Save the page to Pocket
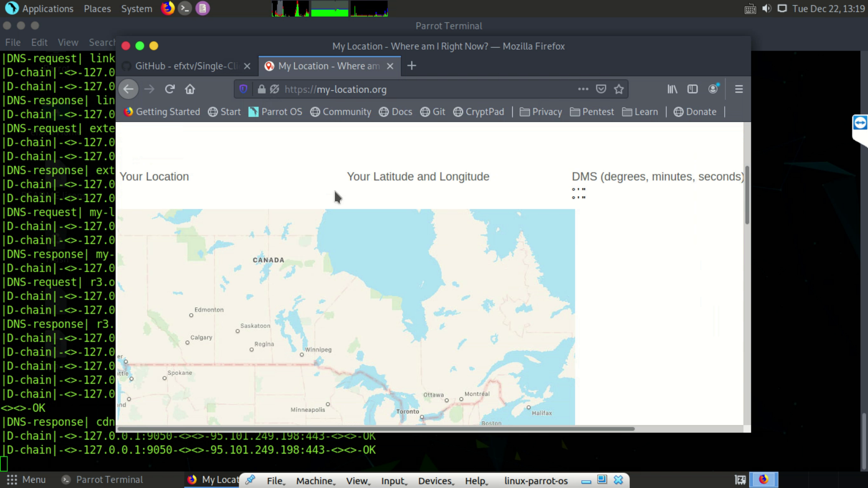This screenshot has height=488, width=868. click(601, 89)
